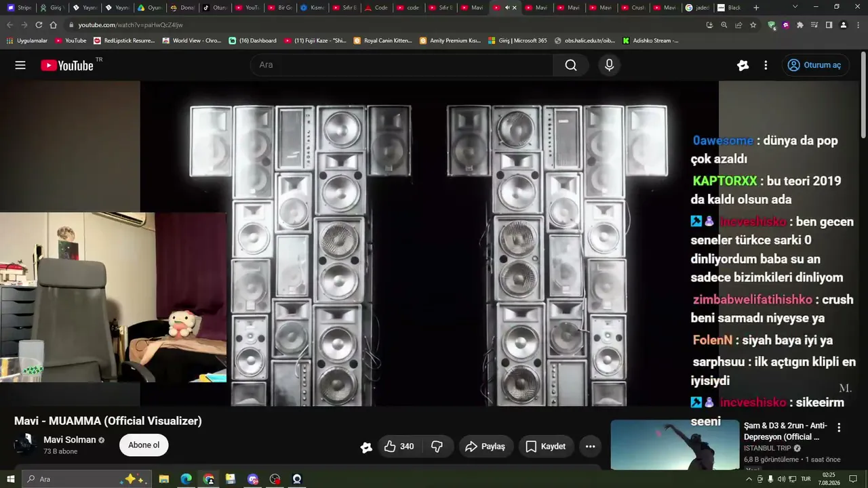Open YouTube settings three-dot menu in header
The height and width of the screenshot is (488, 868).
pyautogui.click(x=766, y=65)
